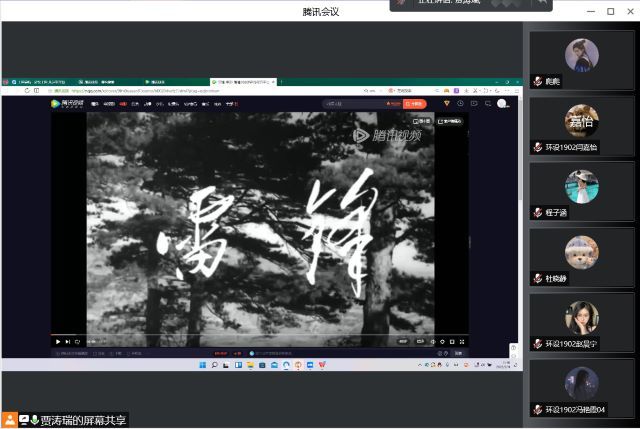This screenshot has width=640, height=429.
Task: Click the picture-in-picture button on the video
Action: coord(421,121)
